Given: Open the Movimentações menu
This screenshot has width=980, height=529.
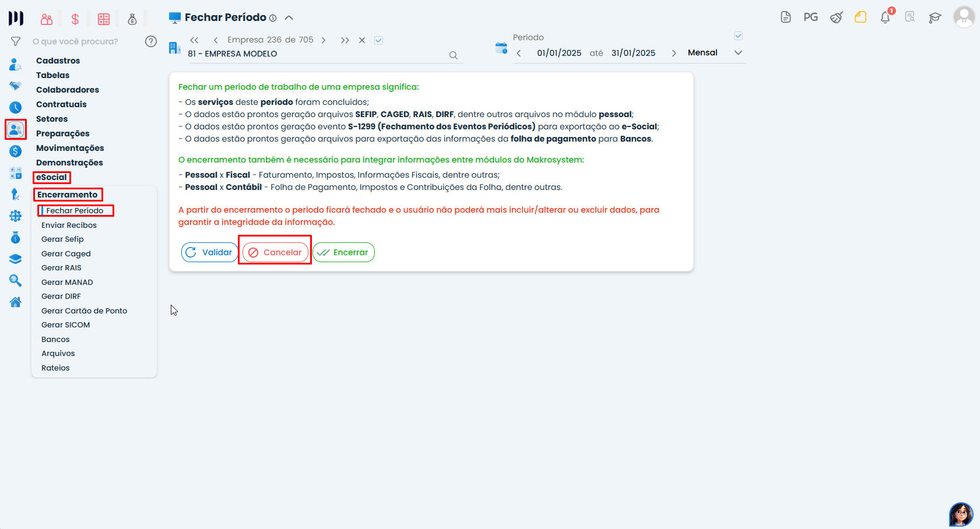Looking at the screenshot, I should (x=70, y=148).
